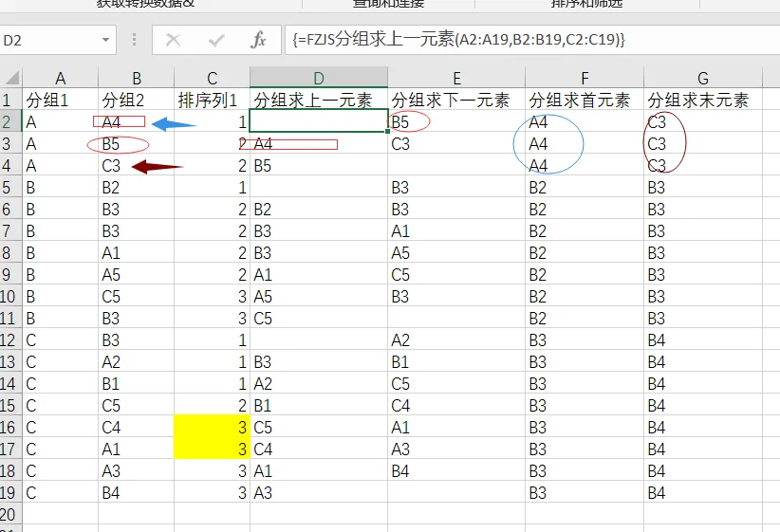Select the active empty cell D2
This screenshot has width=780, height=532.
coord(319,120)
